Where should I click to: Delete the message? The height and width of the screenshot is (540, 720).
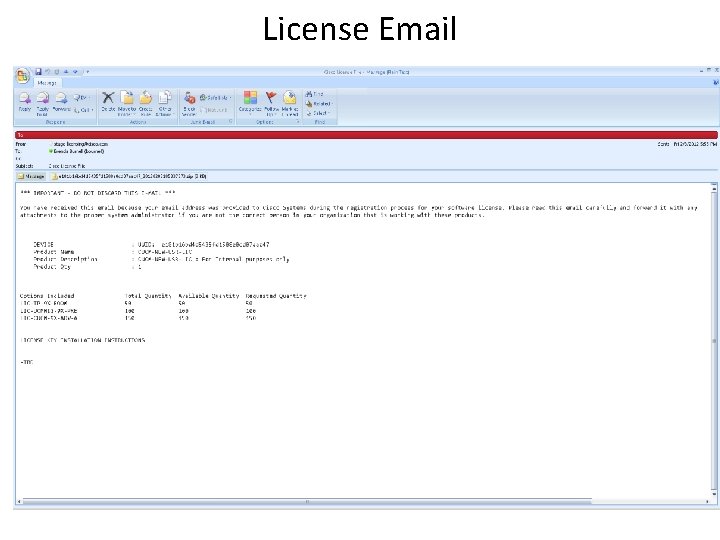108,103
